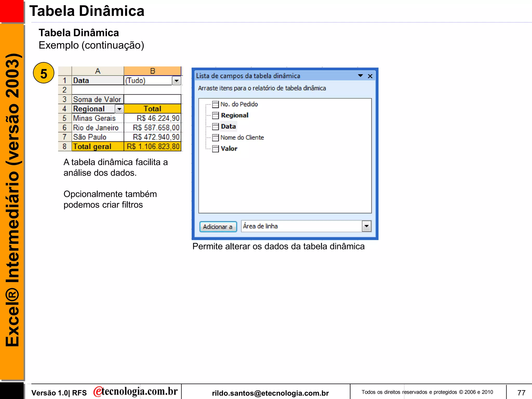The height and width of the screenshot is (399, 532).
Task: Click the R$ 587.658,00 value cell
Action: point(152,128)
